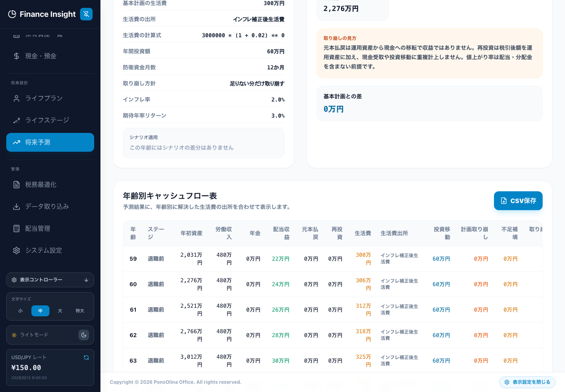Viewport: 565px width, 392px height.
Task: Click the Finance Insight logo icon
Action: pyautogui.click(x=12, y=14)
